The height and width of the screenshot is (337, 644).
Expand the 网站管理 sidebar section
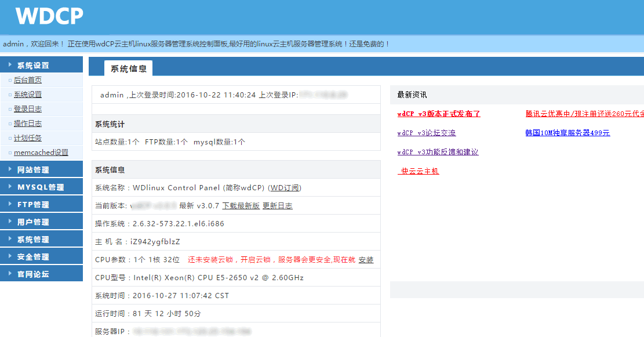pyautogui.click(x=33, y=170)
